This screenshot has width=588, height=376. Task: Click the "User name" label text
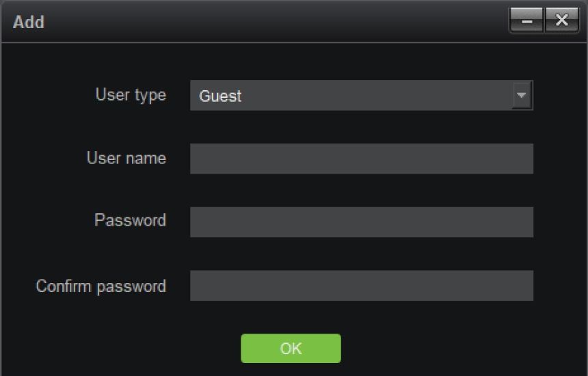(x=126, y=159)
